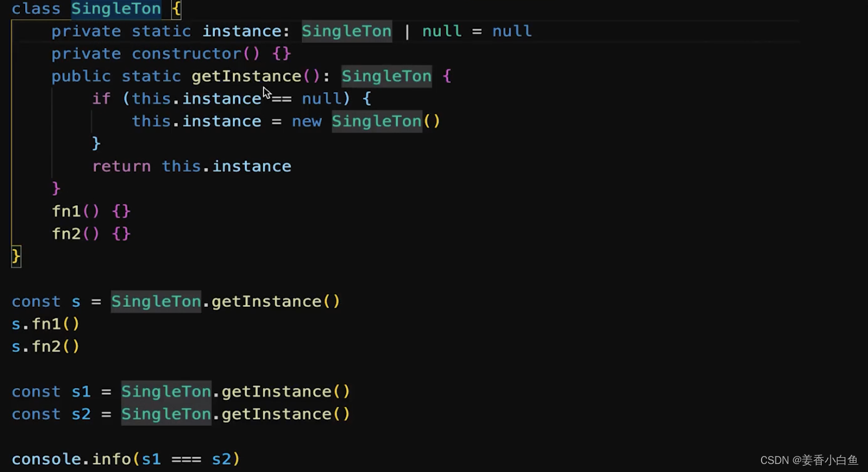868x472 pixels.
Task: Click variable s1 in its const declaration
Action: (81, 391)
